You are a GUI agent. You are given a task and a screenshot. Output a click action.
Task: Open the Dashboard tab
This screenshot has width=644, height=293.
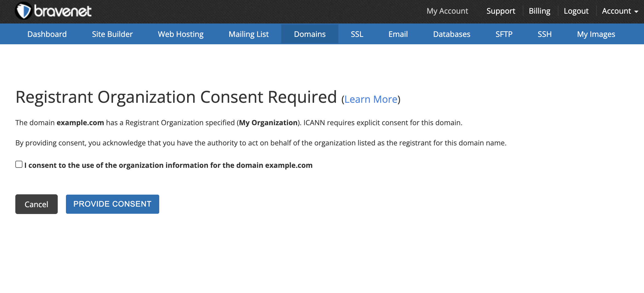click(47, 34)
